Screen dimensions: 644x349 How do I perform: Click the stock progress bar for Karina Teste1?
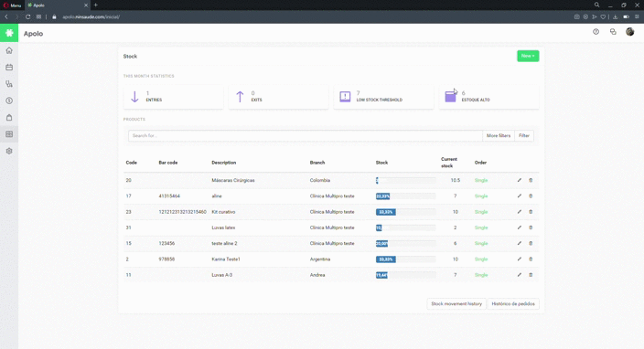coord(405,259)
